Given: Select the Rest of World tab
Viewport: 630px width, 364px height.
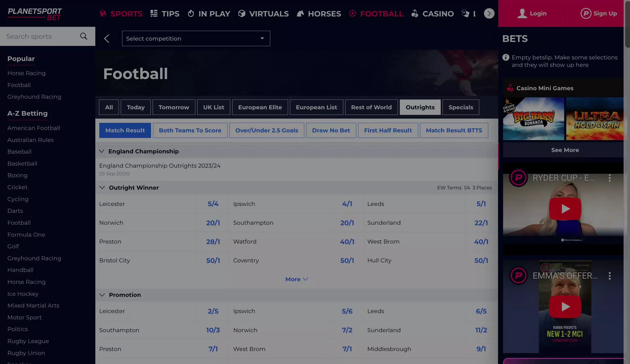Looking at the screenshot, I should pyautogui.click(x=371, y=107).
